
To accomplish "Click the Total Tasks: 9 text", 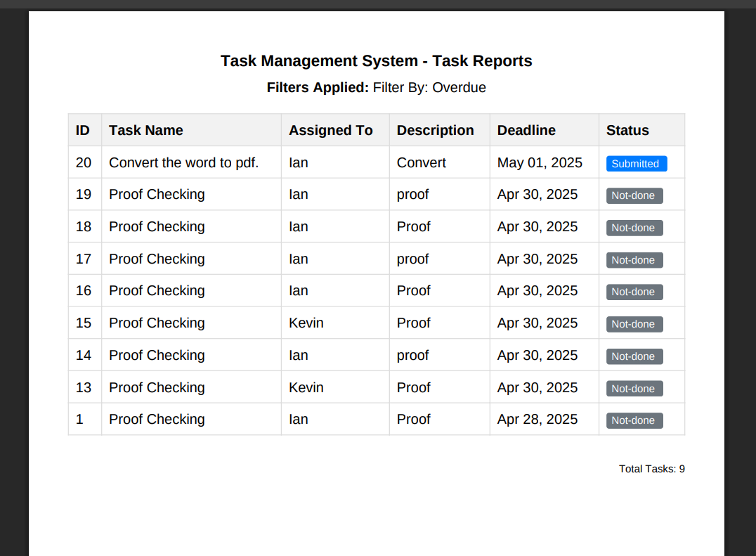I will pos(651,468).
